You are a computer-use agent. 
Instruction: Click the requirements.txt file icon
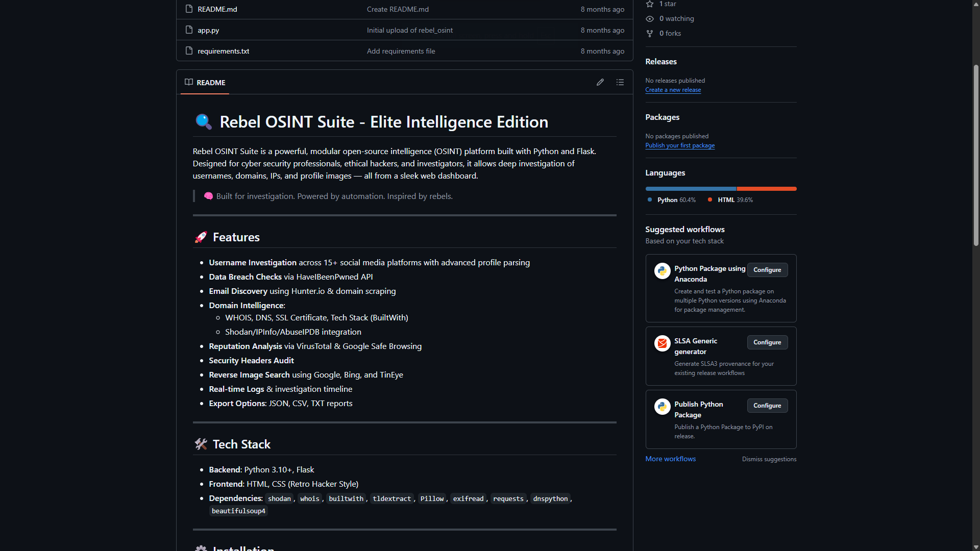coord(189,51)
